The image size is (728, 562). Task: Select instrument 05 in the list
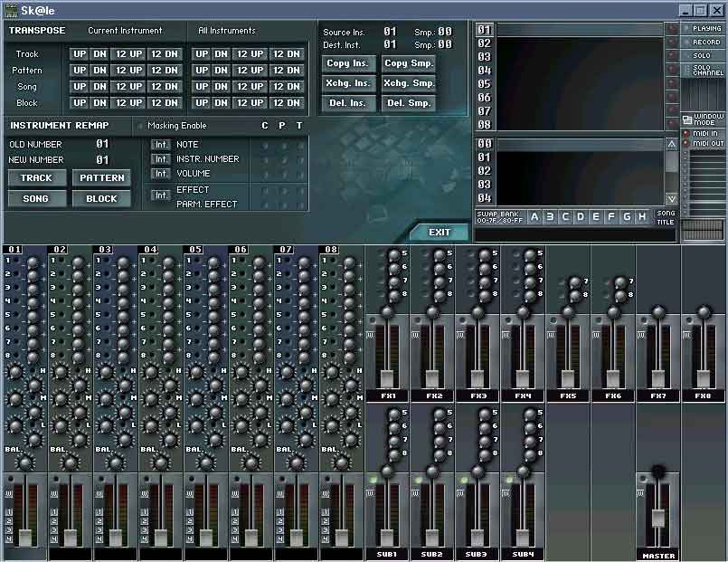pyautogui.click(x=485, y=84)
